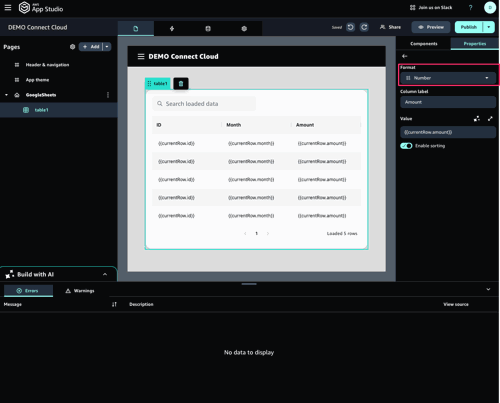Expand the Value expression editor icon

tap(490, 119)
